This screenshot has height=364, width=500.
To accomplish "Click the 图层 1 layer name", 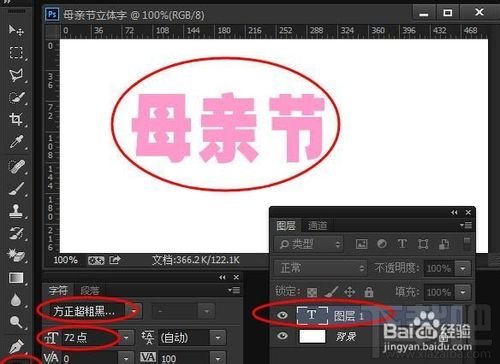I will point(348,315).
